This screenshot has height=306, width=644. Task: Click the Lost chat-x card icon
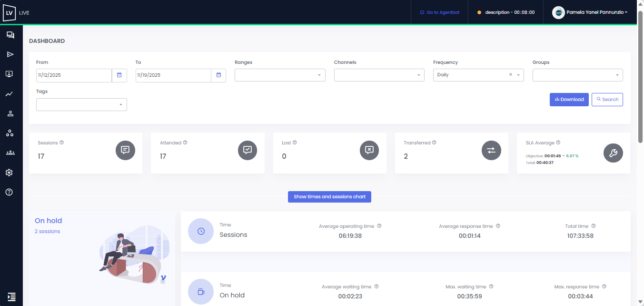[369, 150]
